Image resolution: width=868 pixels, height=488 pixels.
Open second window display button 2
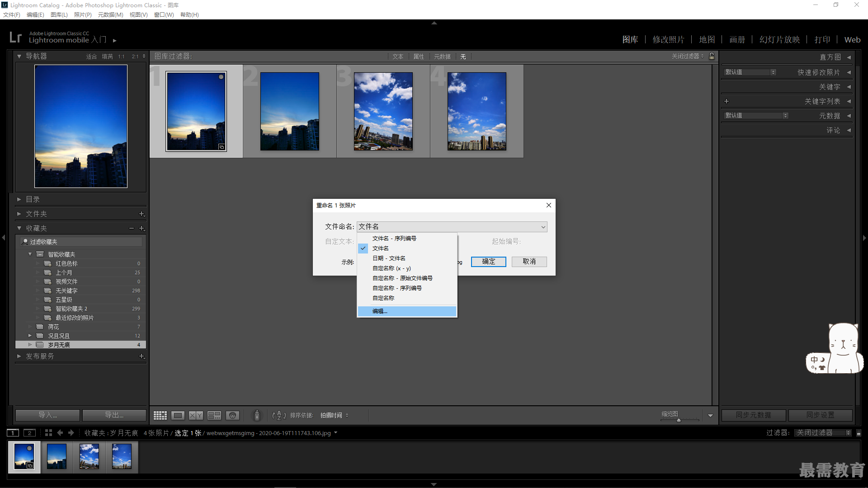pyautogui.click(x=29, y=433)
